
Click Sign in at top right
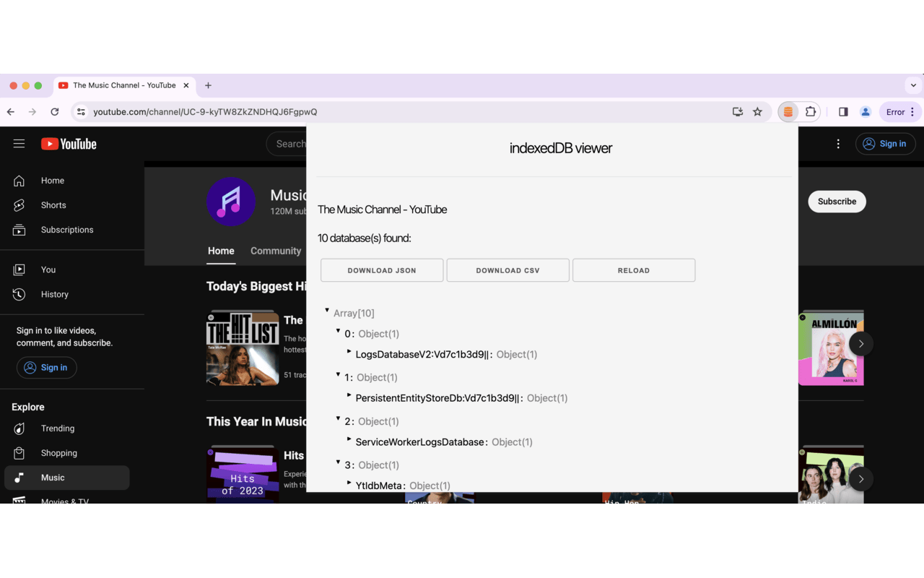(x=885, y=144)
